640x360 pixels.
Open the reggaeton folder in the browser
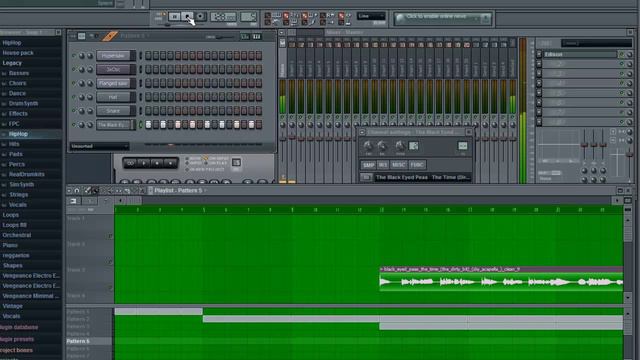point(16,255)
